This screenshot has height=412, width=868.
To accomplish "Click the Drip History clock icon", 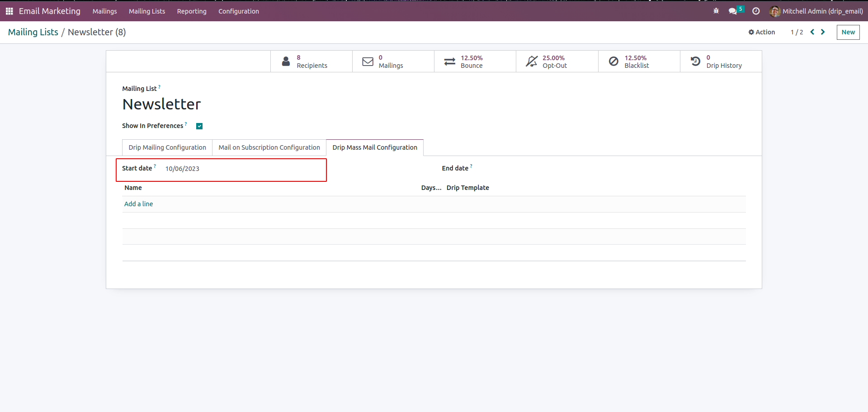I will click(x=696, y=62).
